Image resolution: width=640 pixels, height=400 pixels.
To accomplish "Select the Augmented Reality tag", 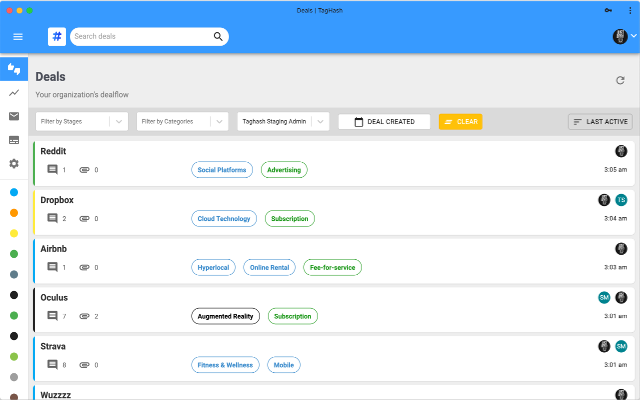I will (225, 316).
